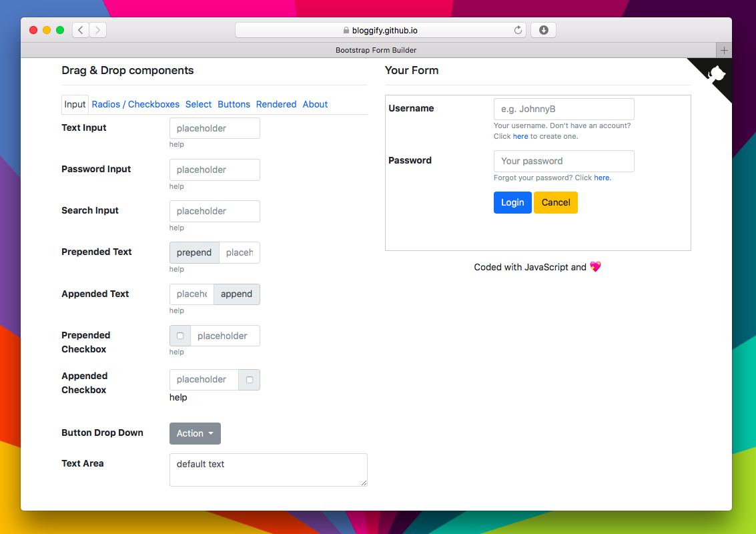Click the 'here' link to create an account
Image resolution: width=756 pixels, height=534 pixels.
pos(520,136)
